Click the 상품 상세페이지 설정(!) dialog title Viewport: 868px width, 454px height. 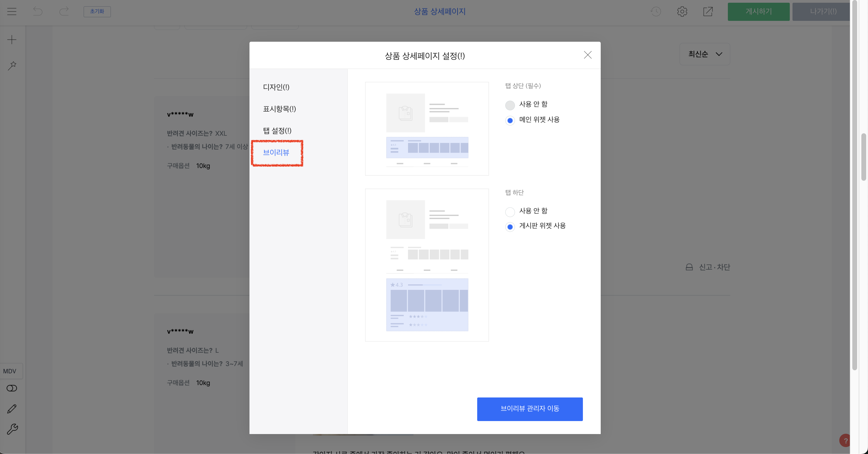(425, 56)
